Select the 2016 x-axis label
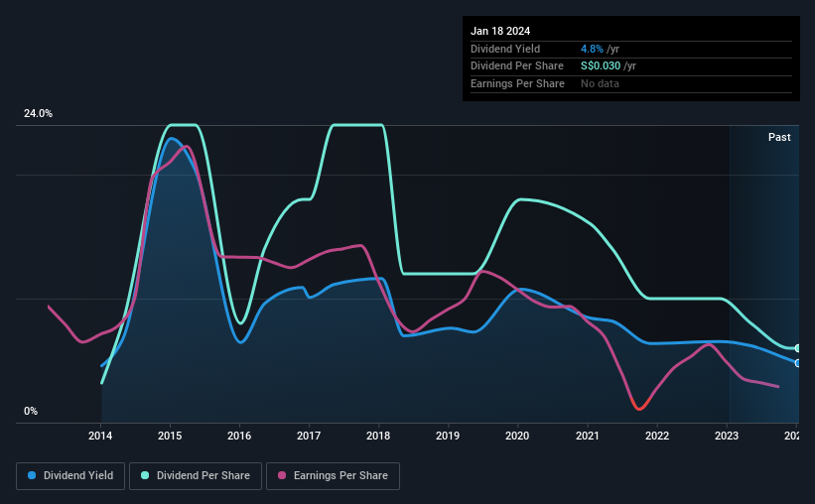 (x=239, y=436)
